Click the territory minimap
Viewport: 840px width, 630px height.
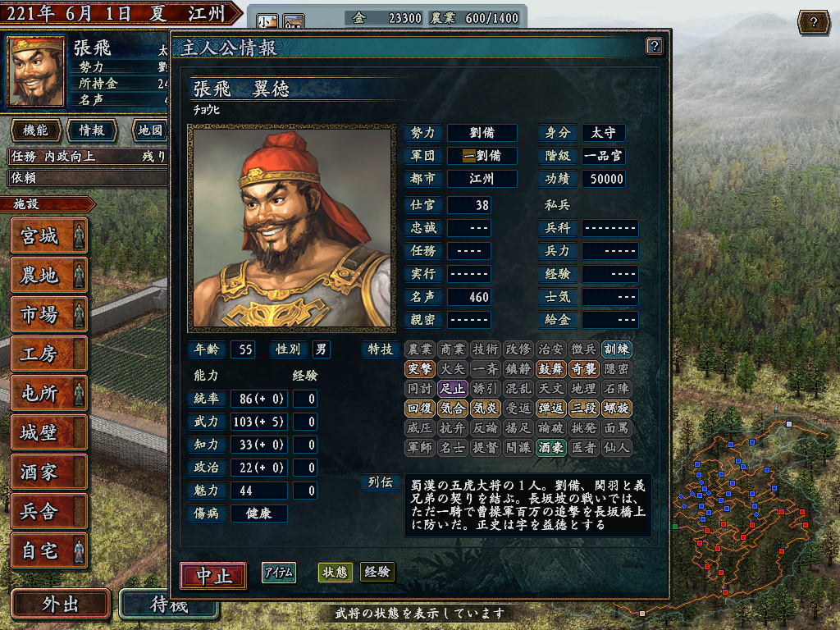pos(743,506)
